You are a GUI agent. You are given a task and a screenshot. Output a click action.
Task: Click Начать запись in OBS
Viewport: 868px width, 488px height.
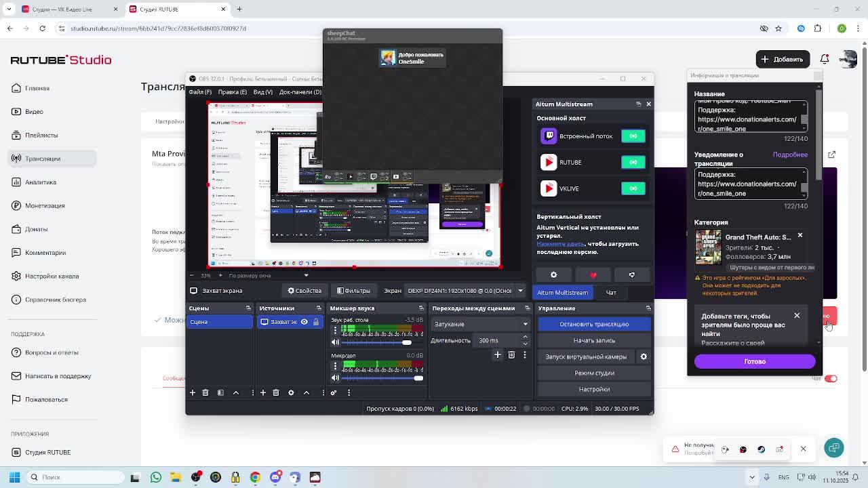[x=594, y=340]
